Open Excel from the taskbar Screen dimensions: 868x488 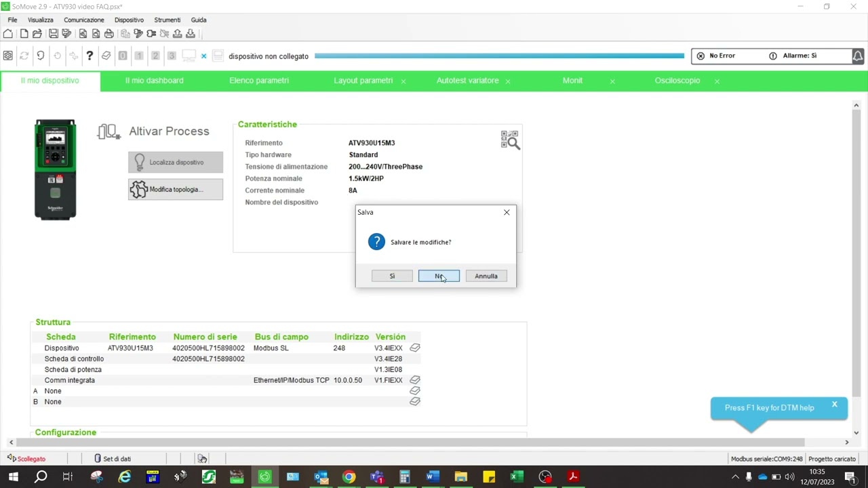[x=517, y=477]
